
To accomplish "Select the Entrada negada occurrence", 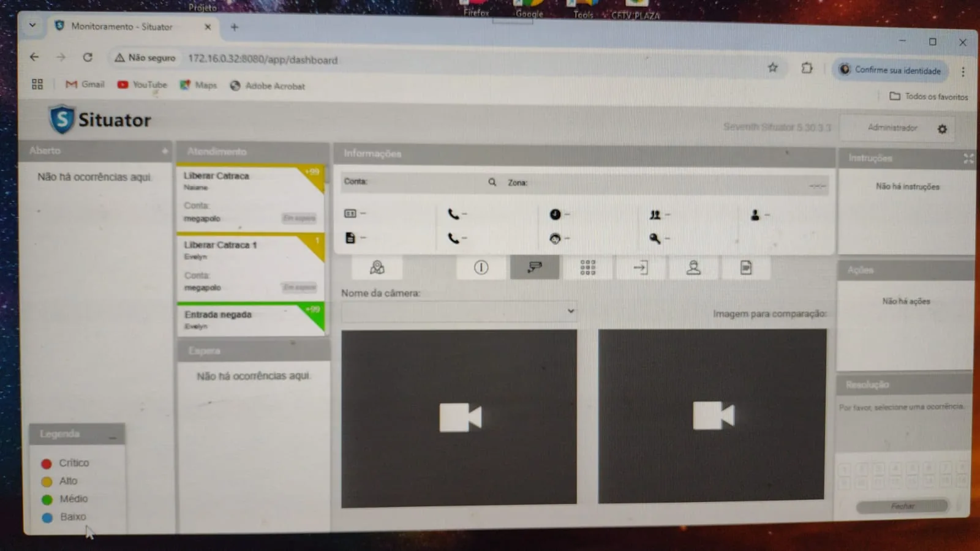I will tap(251, 320).
